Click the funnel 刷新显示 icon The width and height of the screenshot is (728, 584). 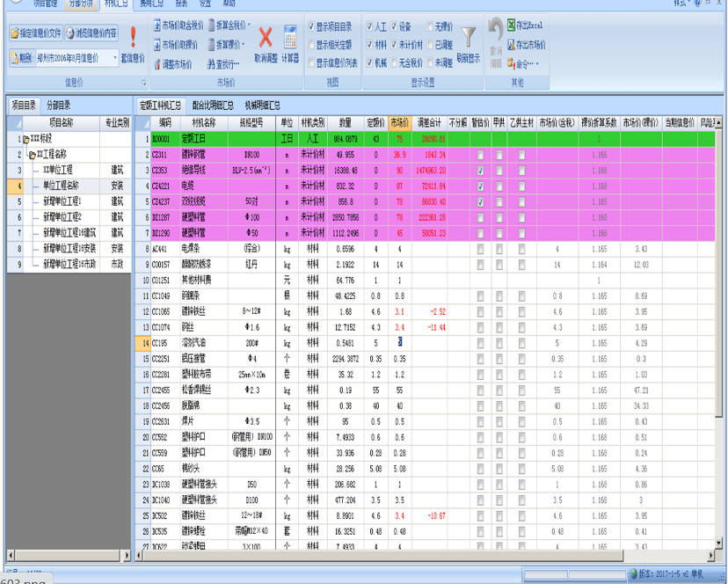(x=468, y=37)
